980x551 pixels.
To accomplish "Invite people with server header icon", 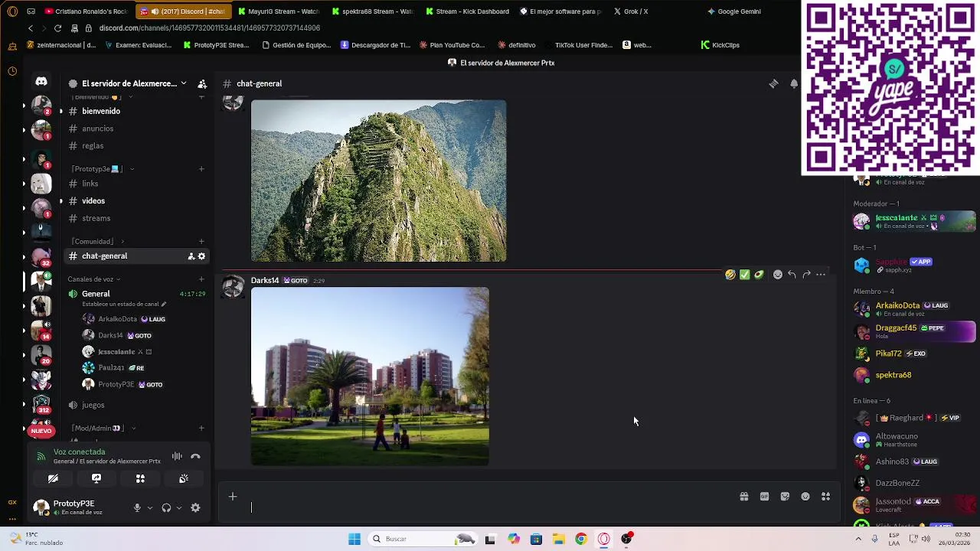I will coord(202,83).
